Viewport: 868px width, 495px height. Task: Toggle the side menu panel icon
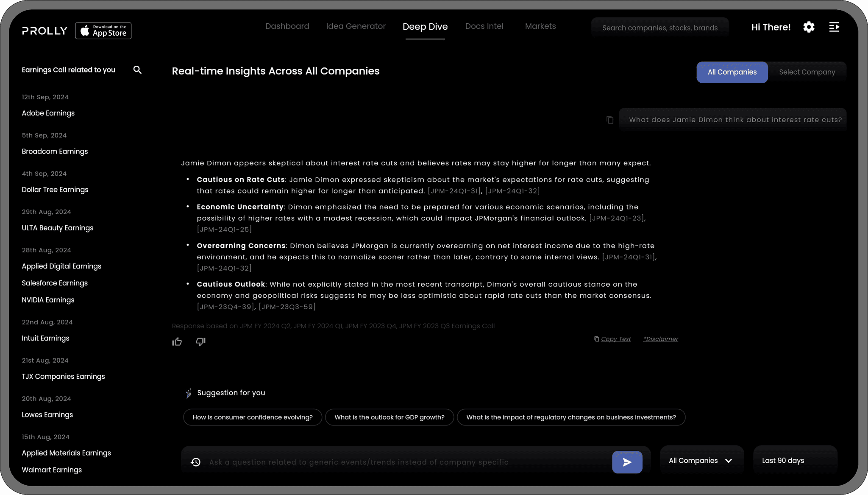tap(834, 27)
